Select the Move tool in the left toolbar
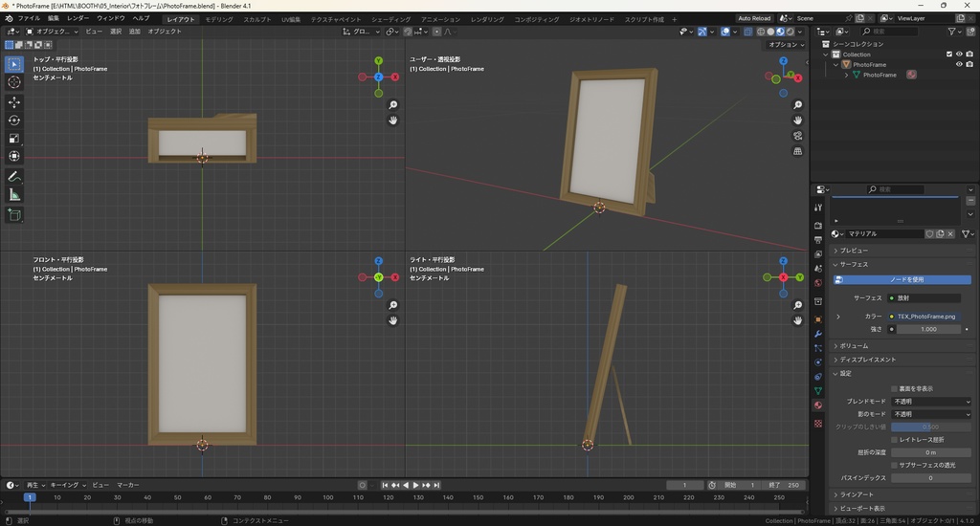This screenshot has height=526, width=980. [14, 101]
